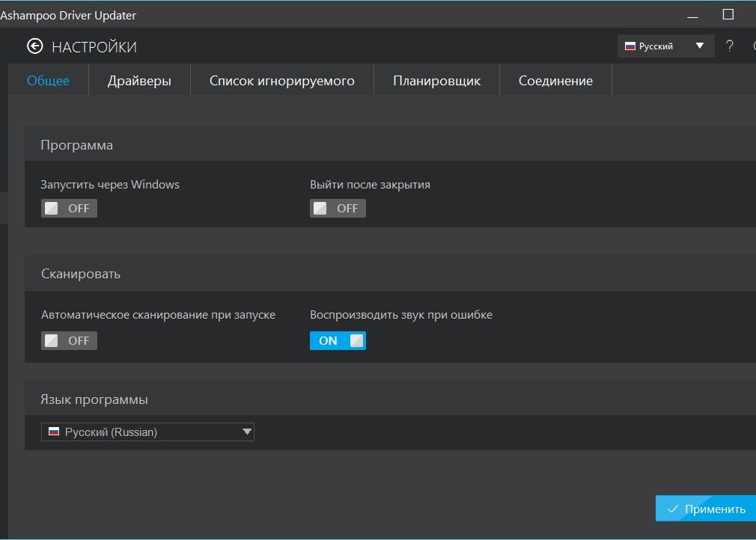The height and width of the screenshot is (540, 756).
Task: Click the Автоматическое сканирование при запуске label
Action: tap(158, 315)
